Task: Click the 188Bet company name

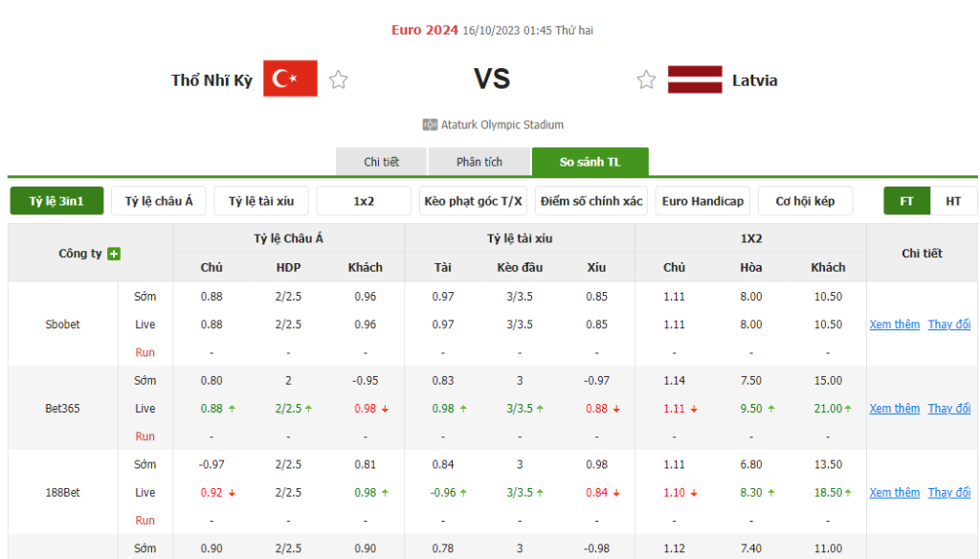Action: coord(62,492)
